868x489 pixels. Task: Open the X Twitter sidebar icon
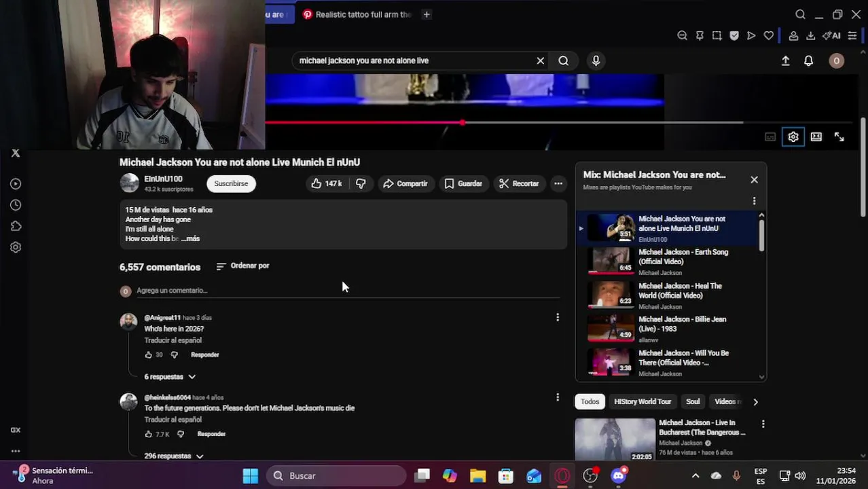pyautogui.click(x=16, y=153)
